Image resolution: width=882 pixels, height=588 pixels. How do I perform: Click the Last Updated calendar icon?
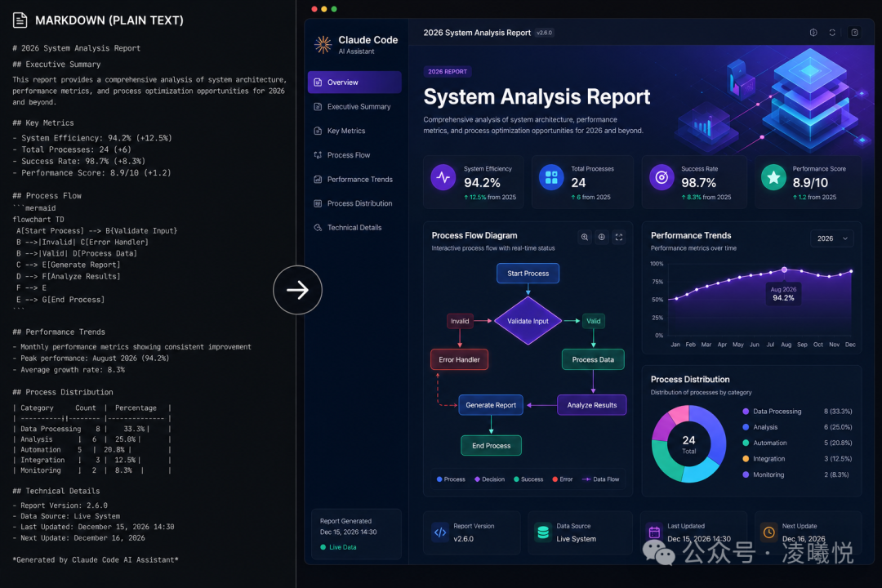coord(654,532)
